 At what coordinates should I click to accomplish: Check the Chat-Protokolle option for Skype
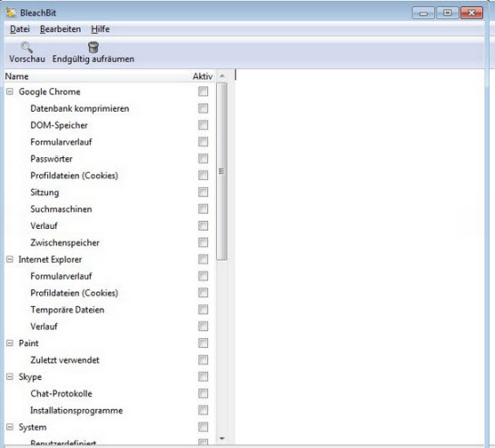(x=203, y=393)
